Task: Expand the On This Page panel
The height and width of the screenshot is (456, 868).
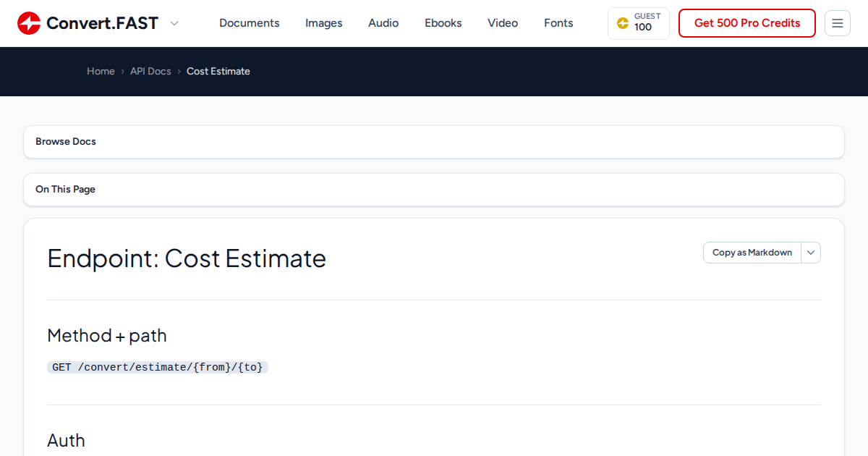Action: click(434, 190)
